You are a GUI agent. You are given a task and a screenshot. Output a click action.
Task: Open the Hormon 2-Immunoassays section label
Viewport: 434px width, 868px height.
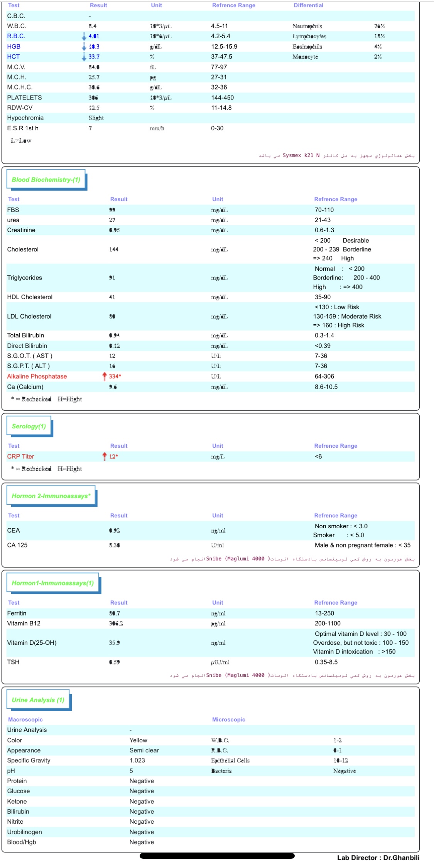pyautogui.click(x=51, y=496)
